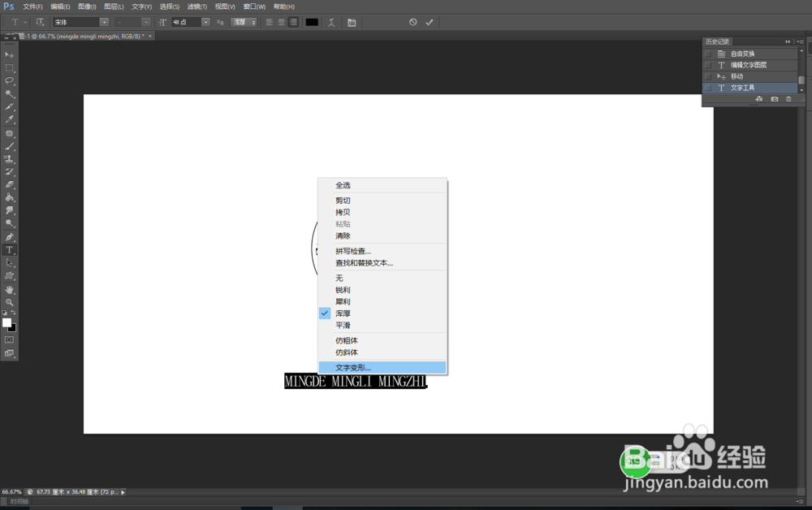Choose 拼写检查... in context menu
Screen dimensions: 812x510
click(382, 251)
